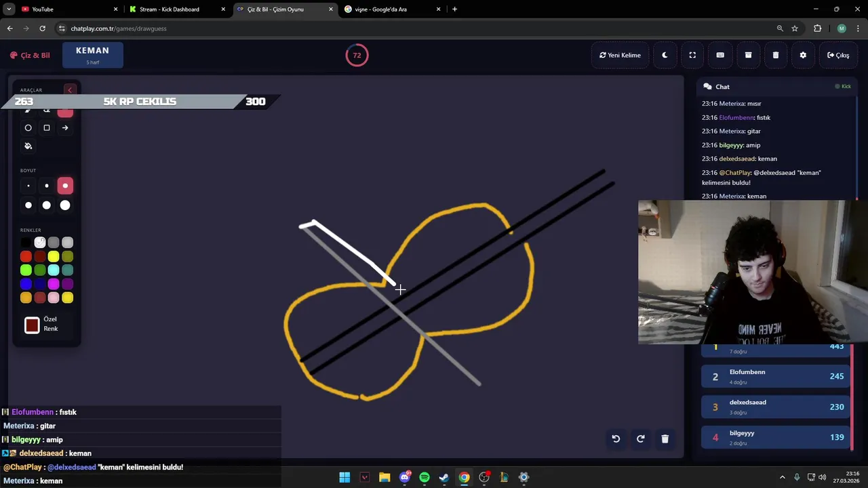Click the Elofumbenn leaderboard row

click(776, 376)
